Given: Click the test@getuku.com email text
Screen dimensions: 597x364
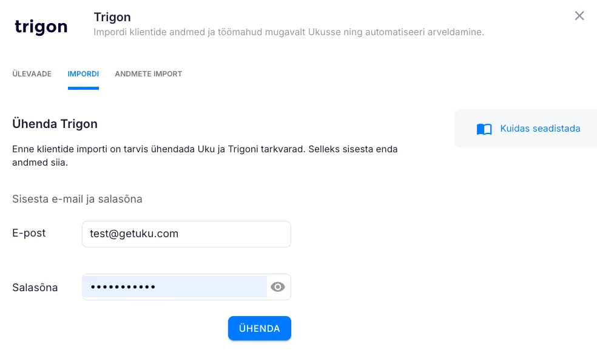Looking at the screenshot, I should click(134, 234).
